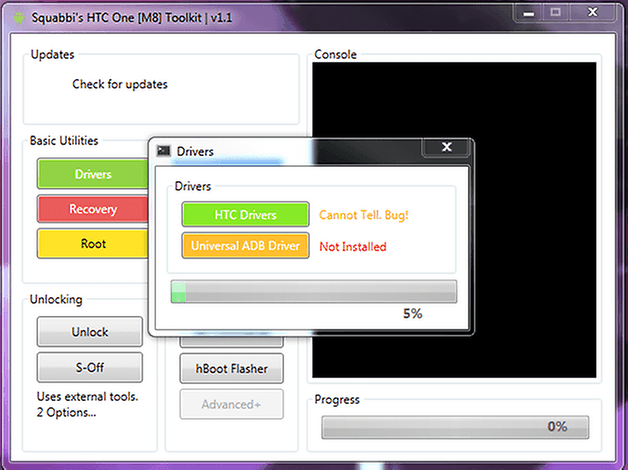Click the 'Not Installed' status text
The width and height of the screenshot is (628, 470).
pyautogui.click(x=353, y=247)
